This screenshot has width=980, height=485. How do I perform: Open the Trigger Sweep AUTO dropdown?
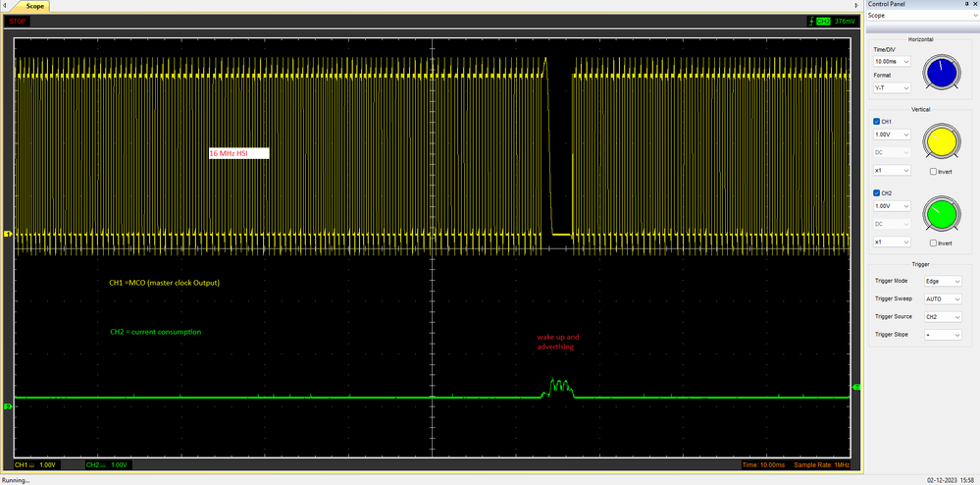pos(944,299)
